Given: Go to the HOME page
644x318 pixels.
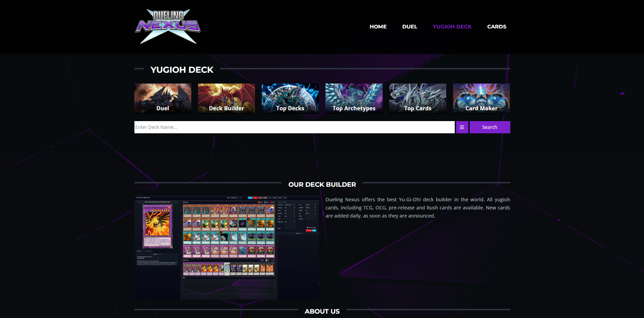Looking at the screenshot, I should 378,26.
